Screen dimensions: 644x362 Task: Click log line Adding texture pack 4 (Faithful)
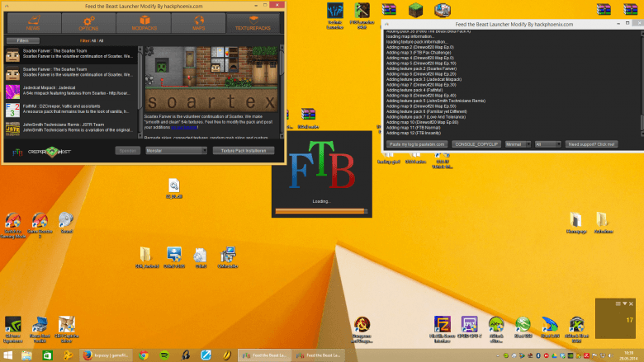click(414, 90)
